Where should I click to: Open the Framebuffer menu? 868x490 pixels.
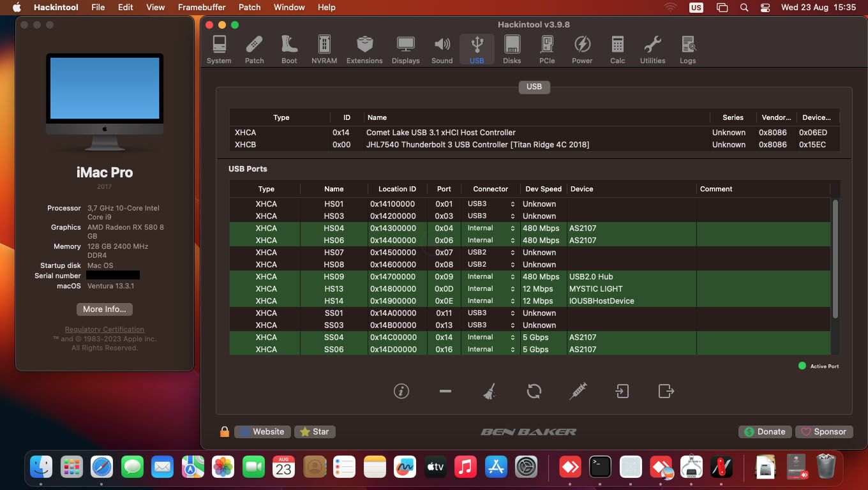[x=202, y=7]
